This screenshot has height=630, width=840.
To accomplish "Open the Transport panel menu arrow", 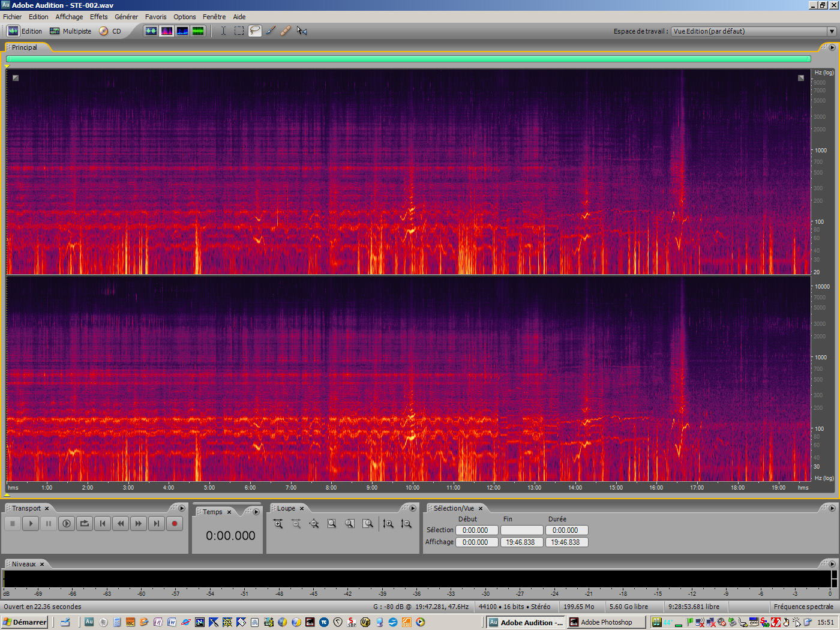I will [x=182, y=508].
